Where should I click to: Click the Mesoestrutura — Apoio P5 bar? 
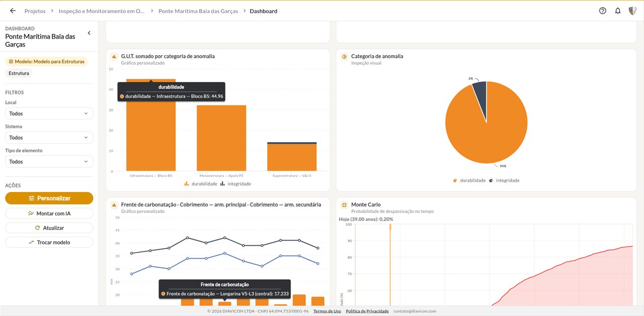[221, 138]
